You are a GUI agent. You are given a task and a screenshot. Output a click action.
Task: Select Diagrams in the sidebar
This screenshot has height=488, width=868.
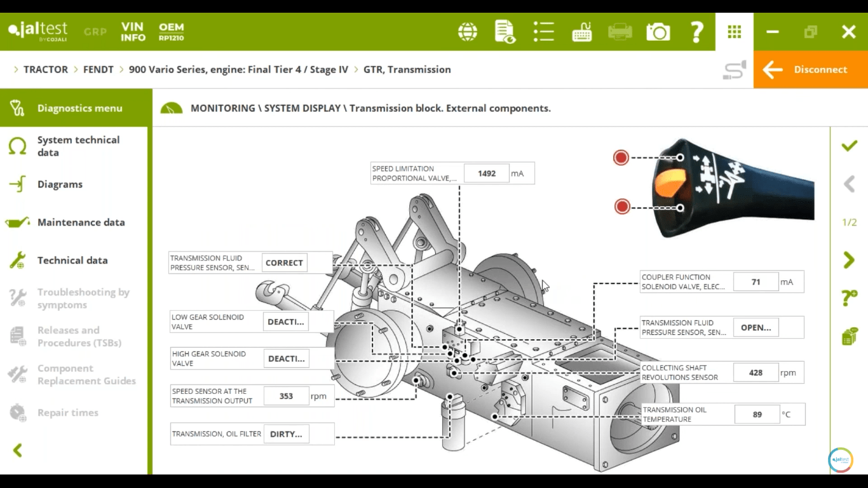(60, 184)
